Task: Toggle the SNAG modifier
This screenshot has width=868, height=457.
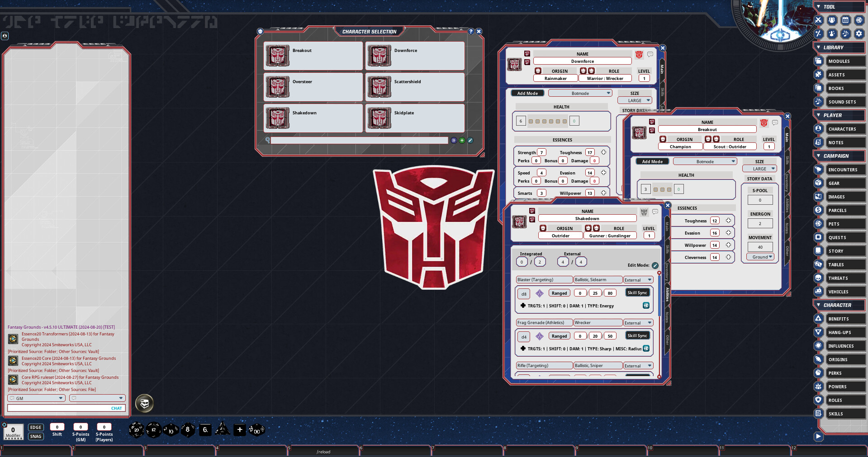Action: click(x=35, y=436)
